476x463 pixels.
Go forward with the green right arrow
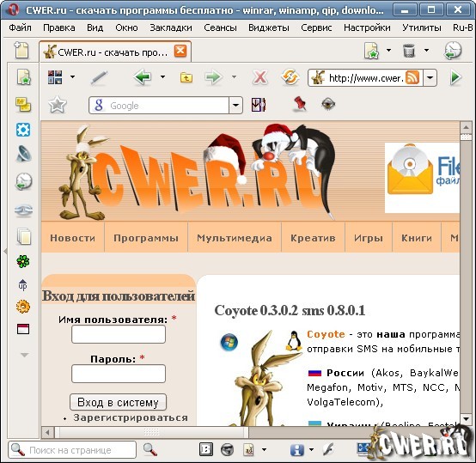(213, 77)
